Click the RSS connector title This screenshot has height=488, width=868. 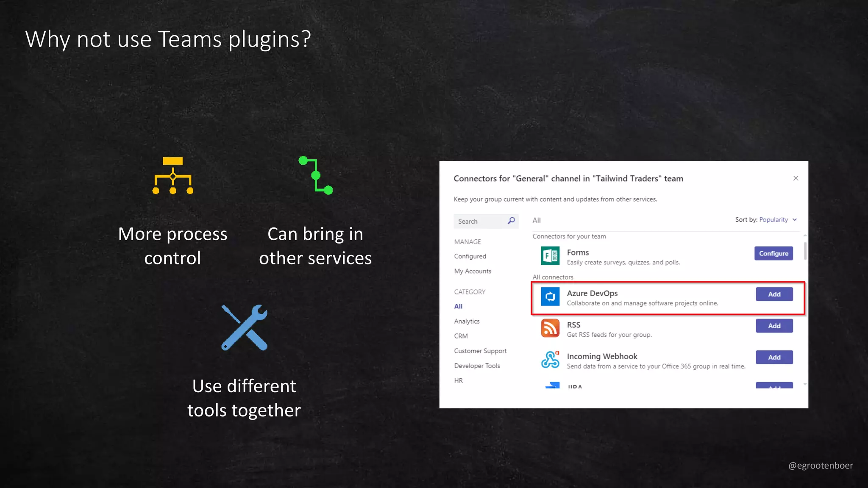[573, 325]
